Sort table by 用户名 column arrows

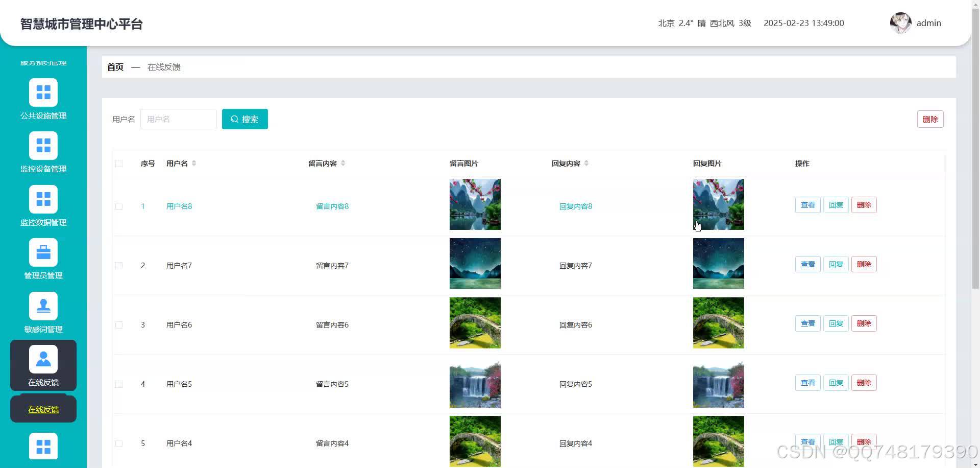tap(194, 163)
